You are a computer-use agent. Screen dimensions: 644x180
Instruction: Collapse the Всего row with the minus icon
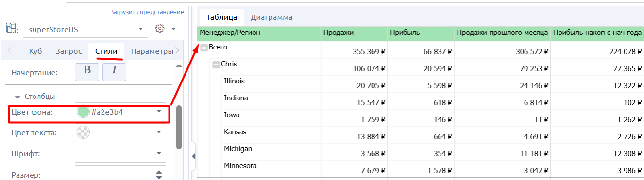pyautogui.click(x=204, y=48)
